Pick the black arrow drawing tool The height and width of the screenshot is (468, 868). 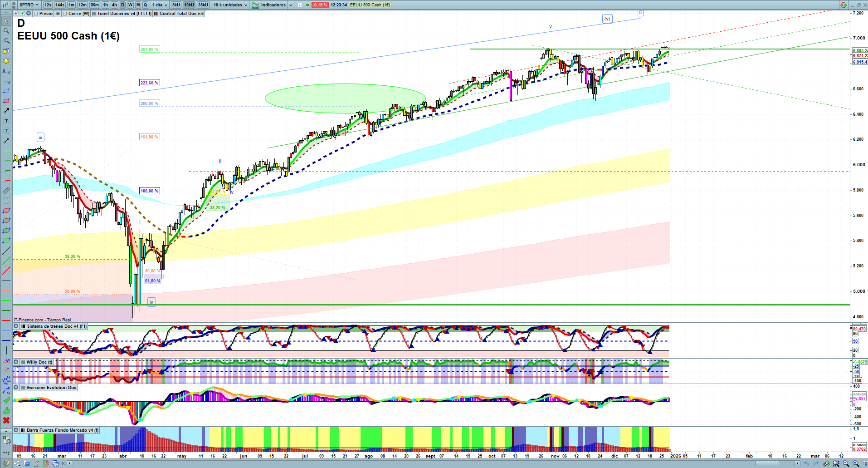coord(6,111)
